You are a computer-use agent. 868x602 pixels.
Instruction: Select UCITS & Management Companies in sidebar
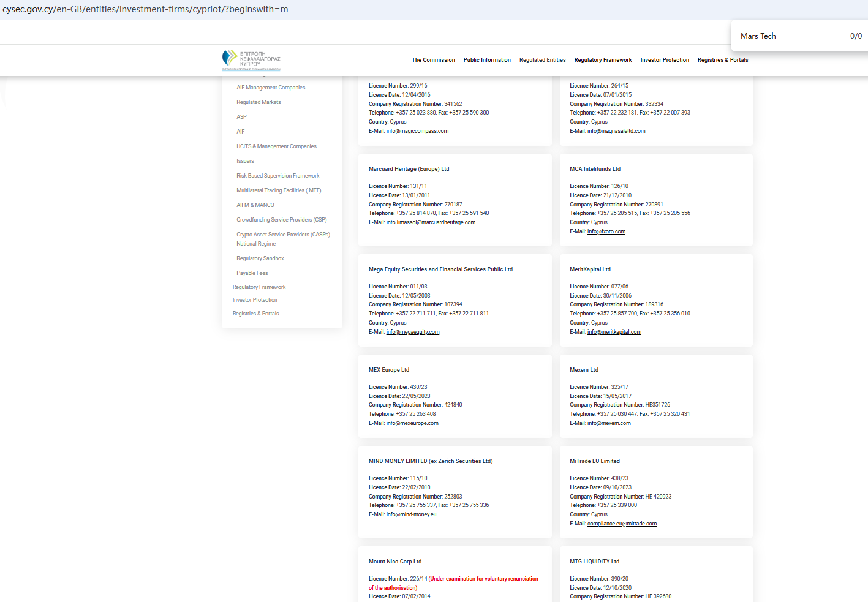tap(276, 146)
